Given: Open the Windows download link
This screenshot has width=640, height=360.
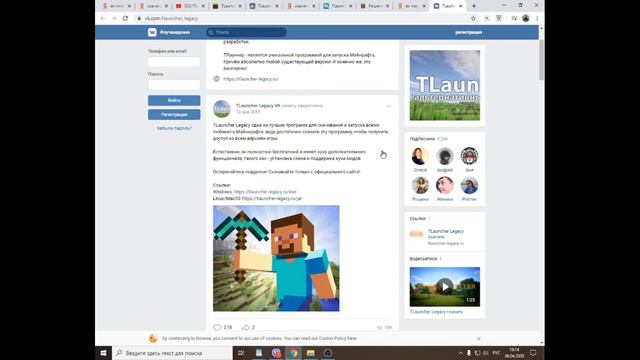Looking at the screenshot, I should 265,191.
